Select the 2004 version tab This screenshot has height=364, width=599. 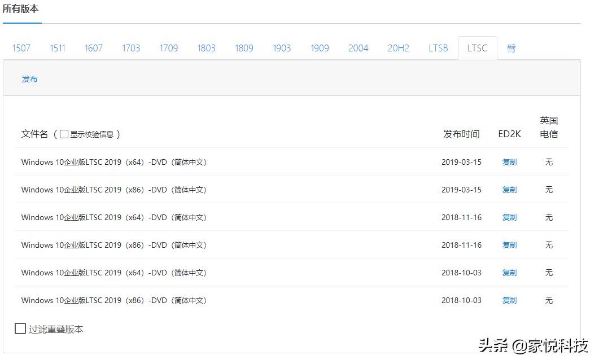pos(358,48)
